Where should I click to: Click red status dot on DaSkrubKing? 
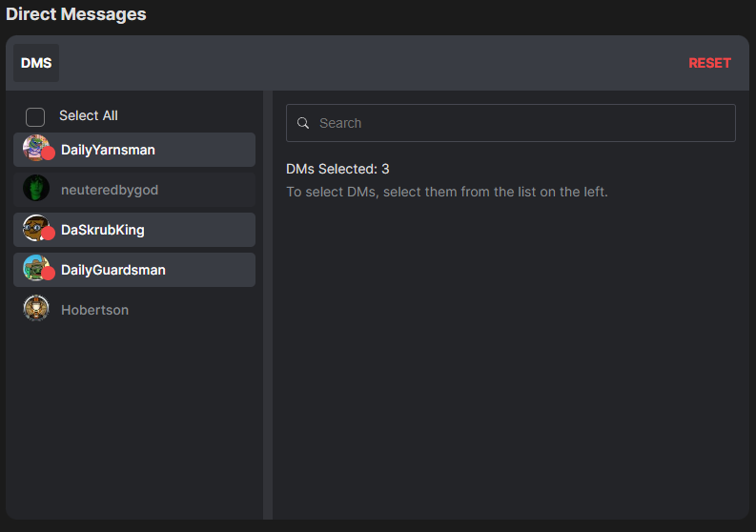(48, 234)
